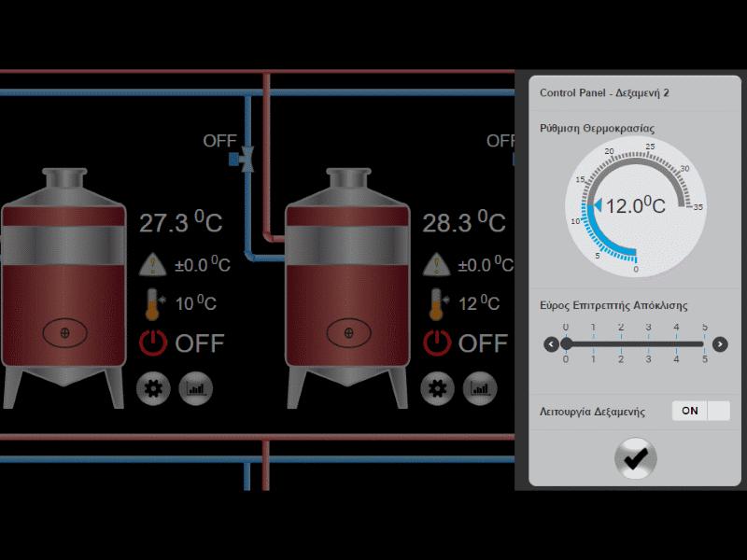Image resolution: width=747 pixels, height=560 pixels.
Task: Click the deviation alert icon on Tank 1
Action: pos(153,264)
